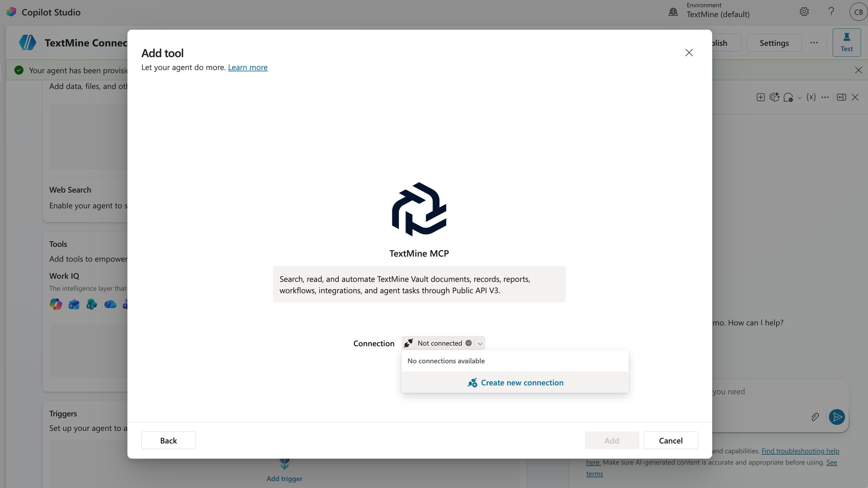This screenshot has height=488, width=868.
Task: Open the test pane more options ellipsis
Action: point(825,98)
